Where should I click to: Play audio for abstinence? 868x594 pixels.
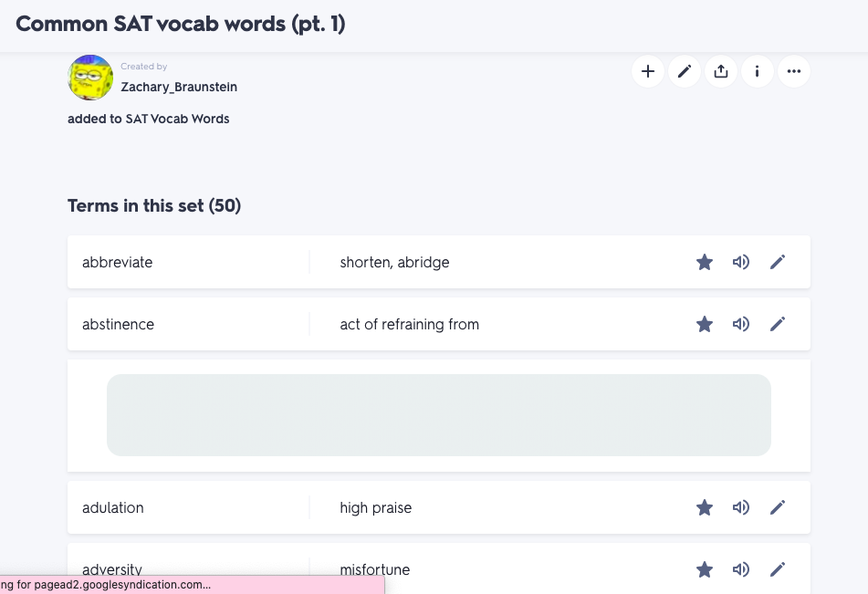(x=741, y=324)
